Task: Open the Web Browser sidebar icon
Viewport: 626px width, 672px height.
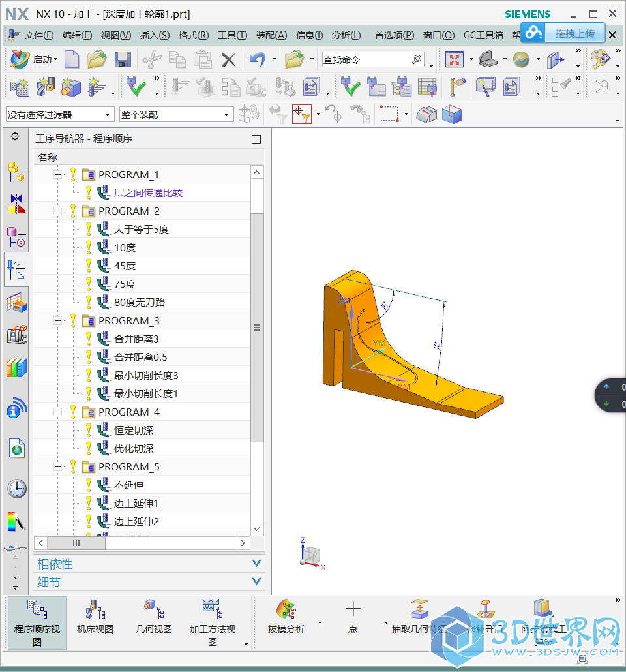Action: 16,448
